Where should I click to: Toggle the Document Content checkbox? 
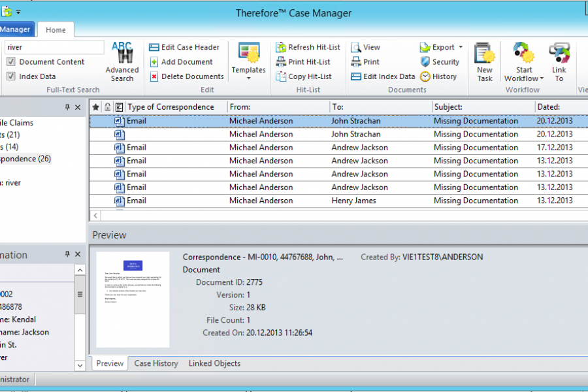click(11, 62)
